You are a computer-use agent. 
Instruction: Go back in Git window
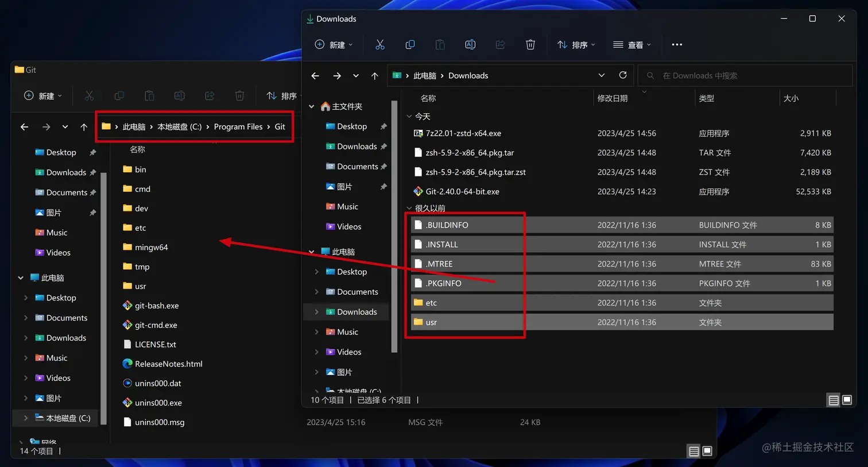[24, 127]
